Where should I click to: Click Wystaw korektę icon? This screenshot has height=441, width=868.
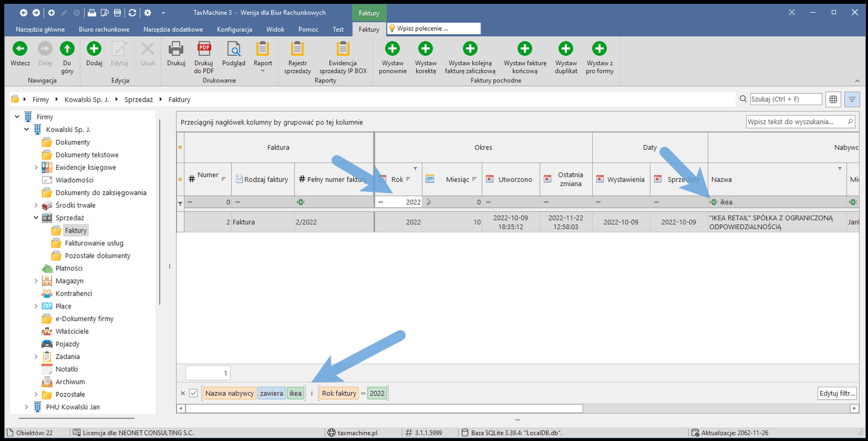pos(425,49)
